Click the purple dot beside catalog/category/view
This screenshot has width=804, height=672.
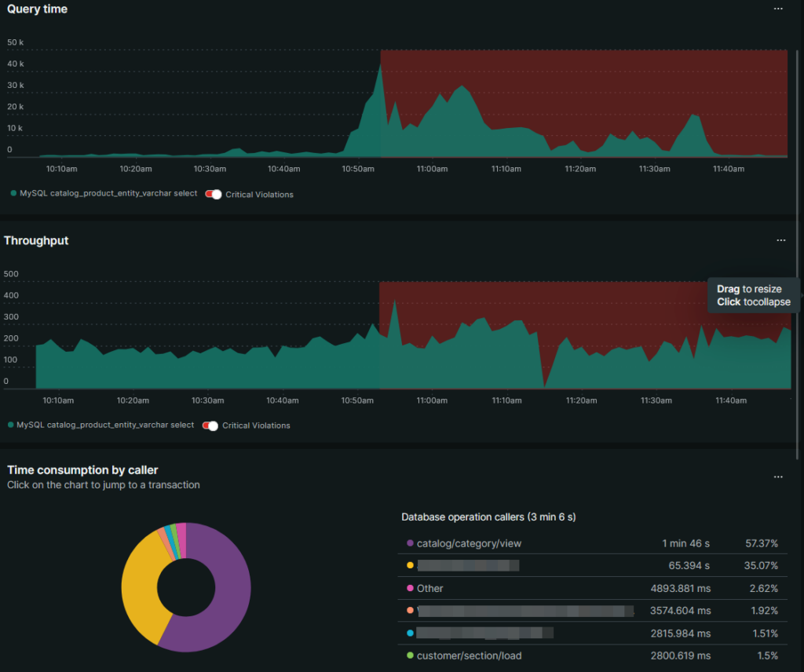[x=411, y=543]
